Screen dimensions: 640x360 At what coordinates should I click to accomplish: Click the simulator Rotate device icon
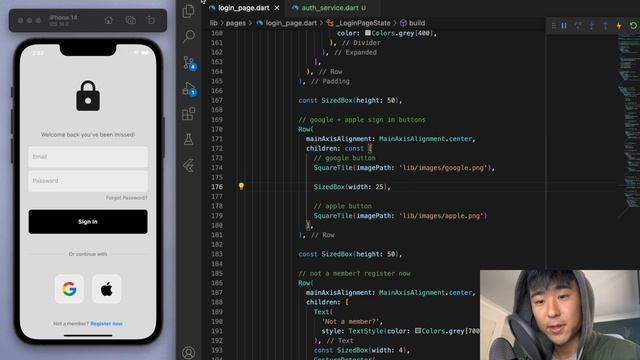[151, 20]
